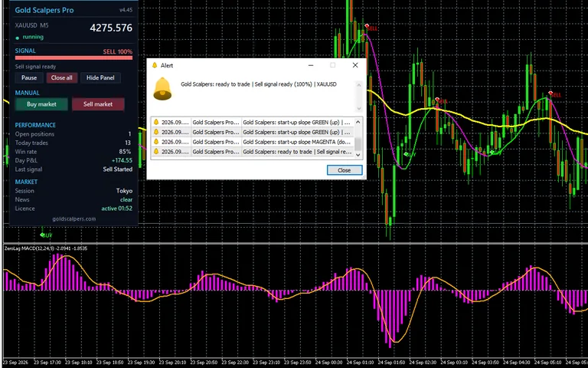Click the alert list scroll down arrow
This screenshot has width=588, height=368.
358,155
